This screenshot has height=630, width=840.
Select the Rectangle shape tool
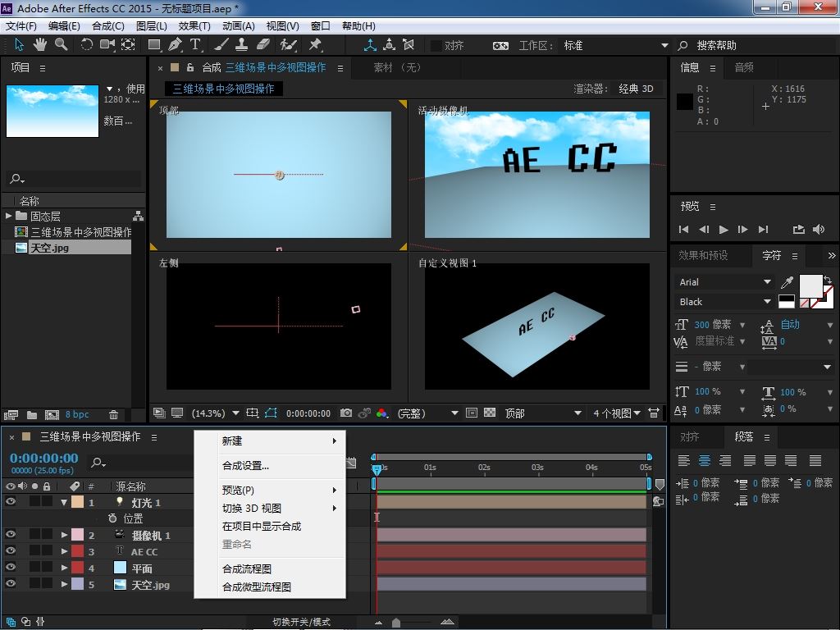click(x=154, y=45)
